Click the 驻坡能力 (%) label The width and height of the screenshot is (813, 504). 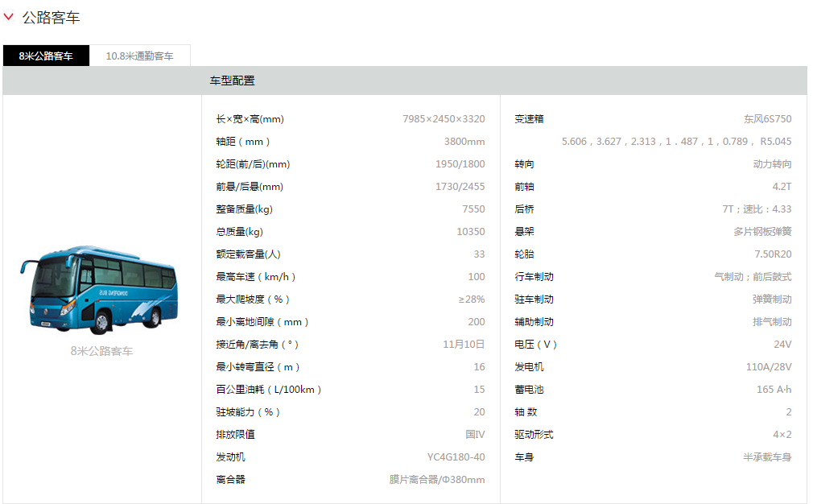tap(248, 412)
